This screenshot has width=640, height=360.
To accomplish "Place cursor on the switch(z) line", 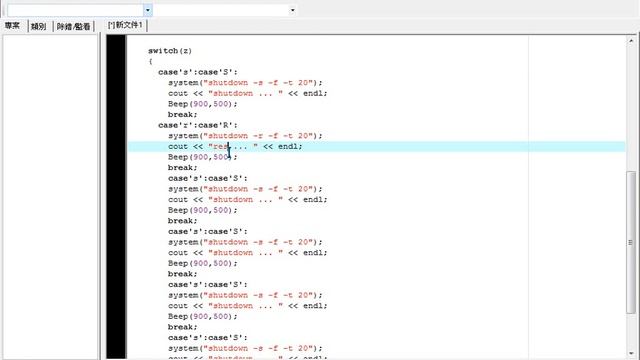I will [x=170, y=51].
